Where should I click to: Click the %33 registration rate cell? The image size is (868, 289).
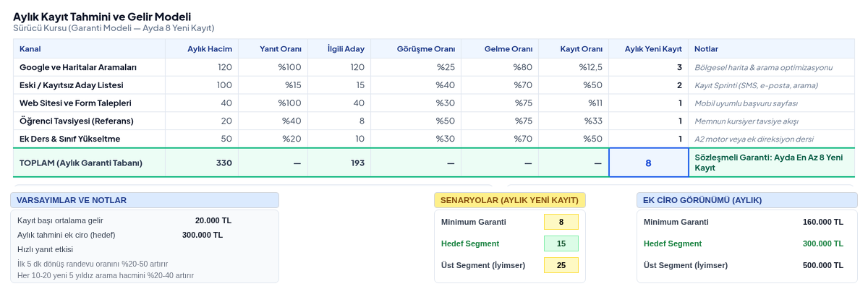click(x=593, y=121)
